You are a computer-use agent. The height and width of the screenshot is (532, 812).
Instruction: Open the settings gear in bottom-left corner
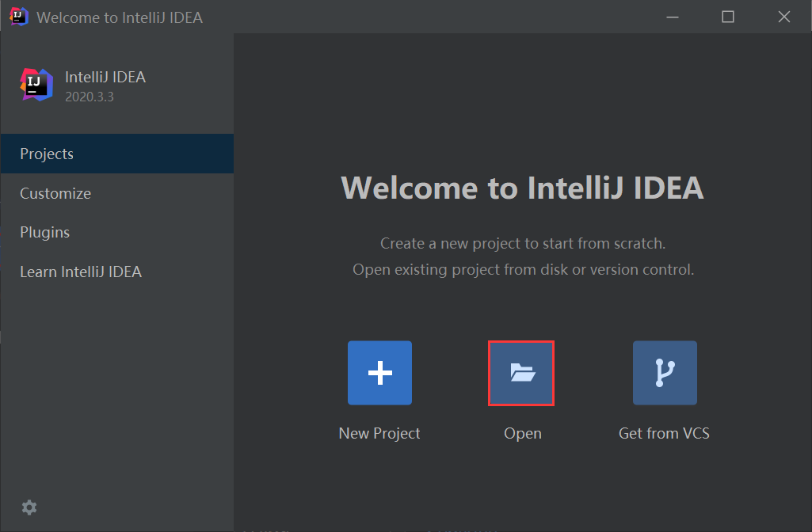pyautogui.click(x=29, y=507)
